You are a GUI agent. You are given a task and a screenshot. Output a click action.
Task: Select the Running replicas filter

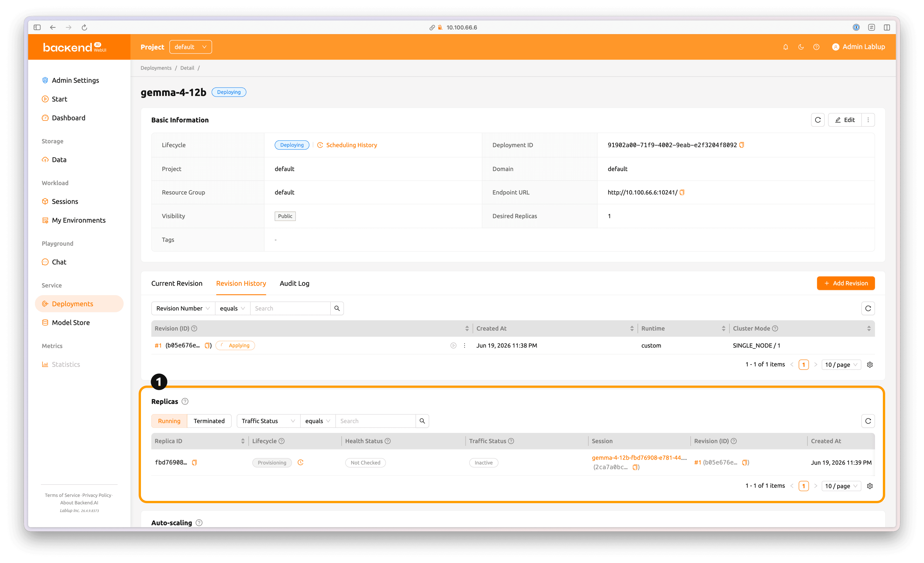(169, 421)
